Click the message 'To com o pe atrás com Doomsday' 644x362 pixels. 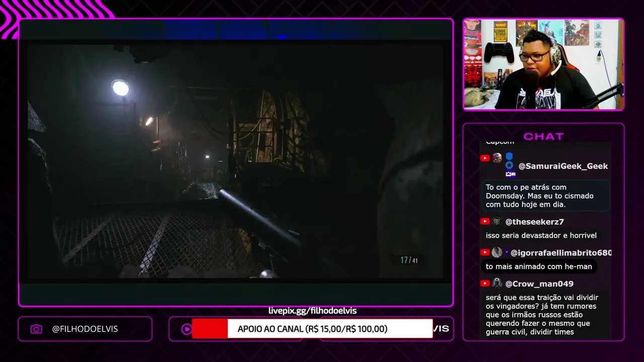(x=545, y=196)
